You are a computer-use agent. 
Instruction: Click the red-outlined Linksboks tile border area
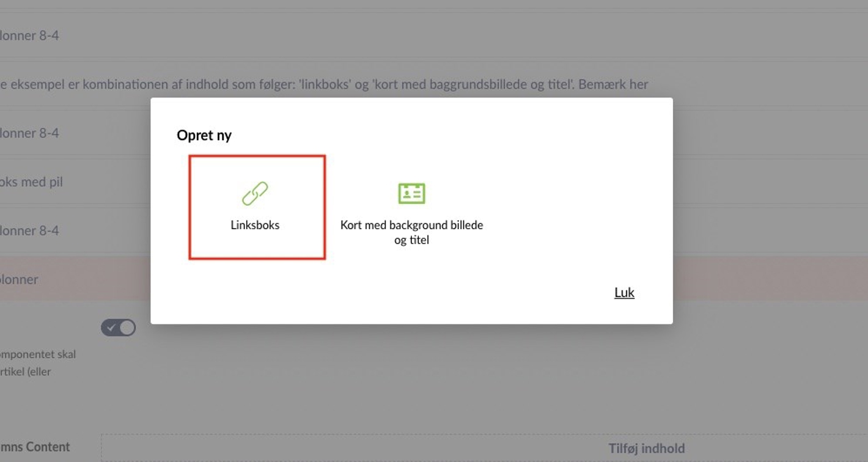coord(257,207)
